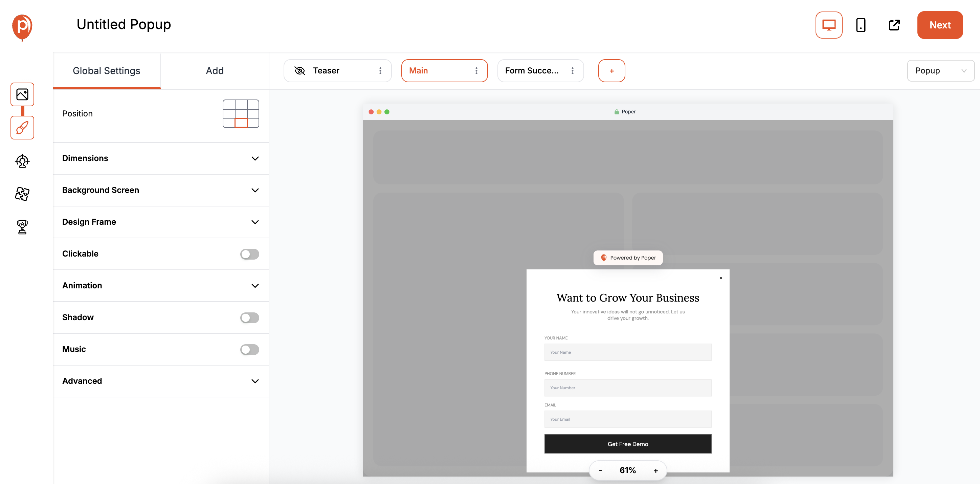Select the paintbrush customize icon

(x=22, y=128)
